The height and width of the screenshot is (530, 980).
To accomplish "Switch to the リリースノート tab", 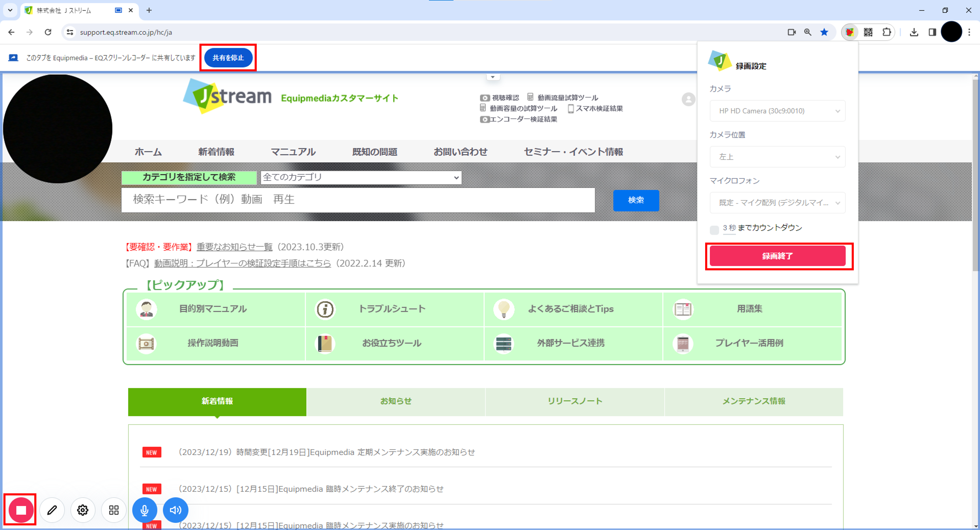I will (x=575, y=401).
